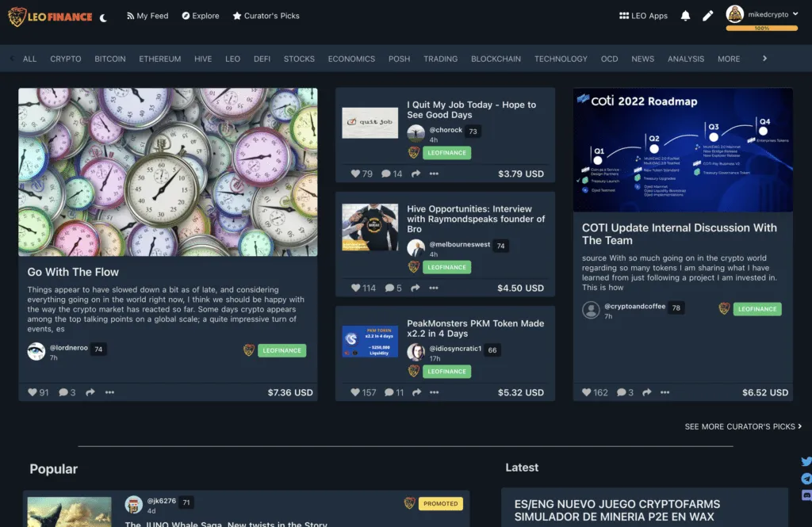Image resolution: width=812 pixels, height=527 pixels.
Task: Select the STOCKS category tab
Action: (x=299, y=59)
